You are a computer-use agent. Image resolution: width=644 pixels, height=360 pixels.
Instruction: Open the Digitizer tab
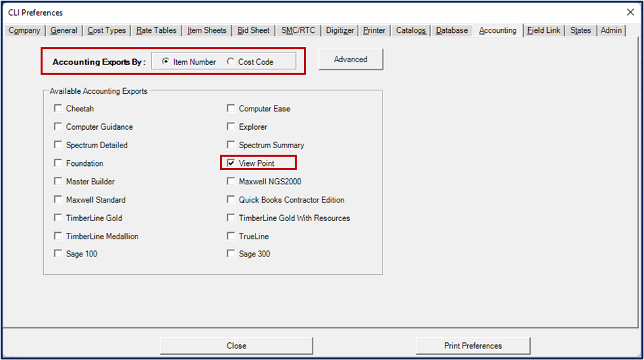point(340,30)
